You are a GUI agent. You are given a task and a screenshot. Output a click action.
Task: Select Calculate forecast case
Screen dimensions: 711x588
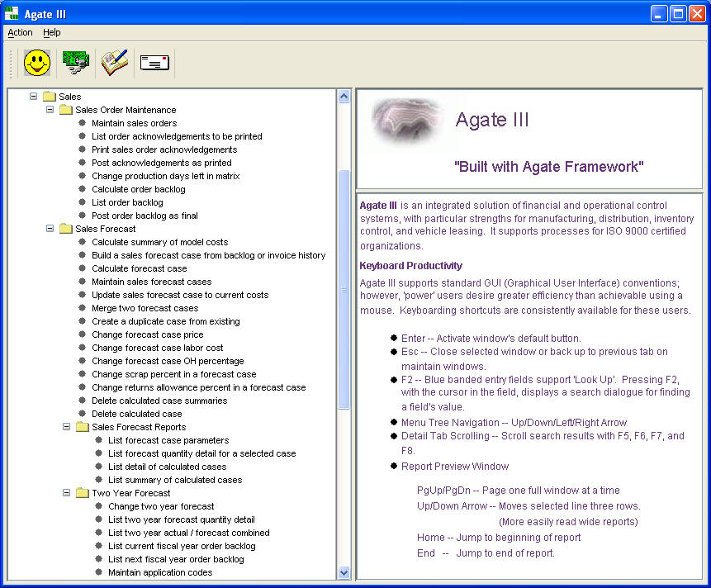click(x=140, y=268)
